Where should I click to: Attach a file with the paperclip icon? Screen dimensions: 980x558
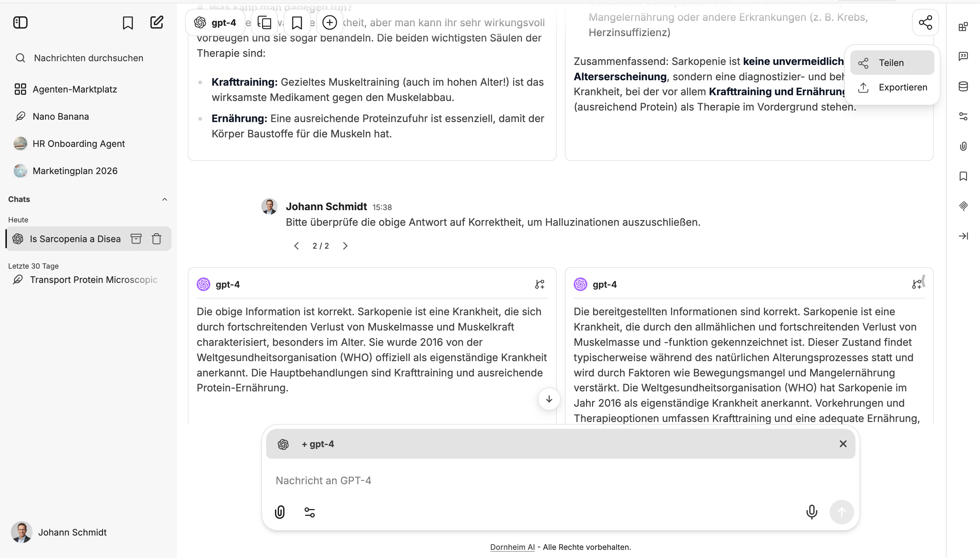tap(279, 512)
